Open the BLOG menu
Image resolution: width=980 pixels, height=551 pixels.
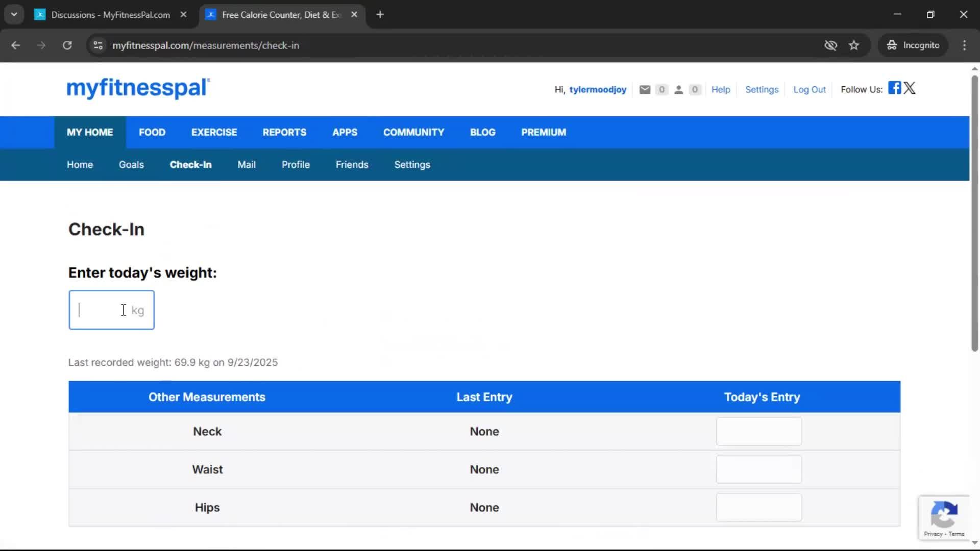(x=482, y=132)
